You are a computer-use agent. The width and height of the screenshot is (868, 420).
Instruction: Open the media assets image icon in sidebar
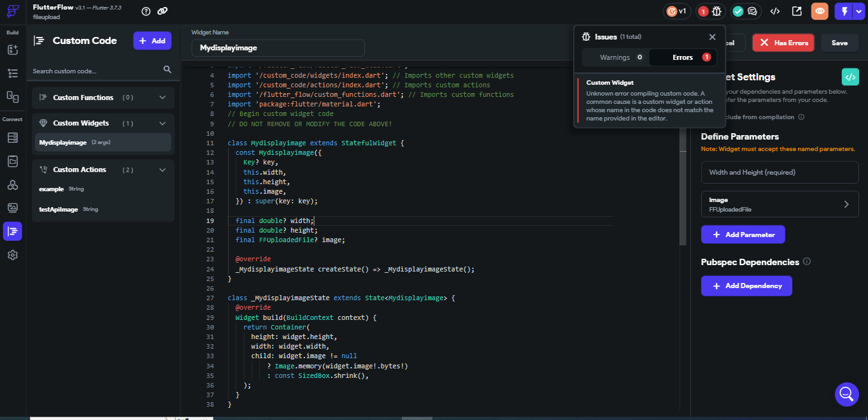click(x=13, y=208)
